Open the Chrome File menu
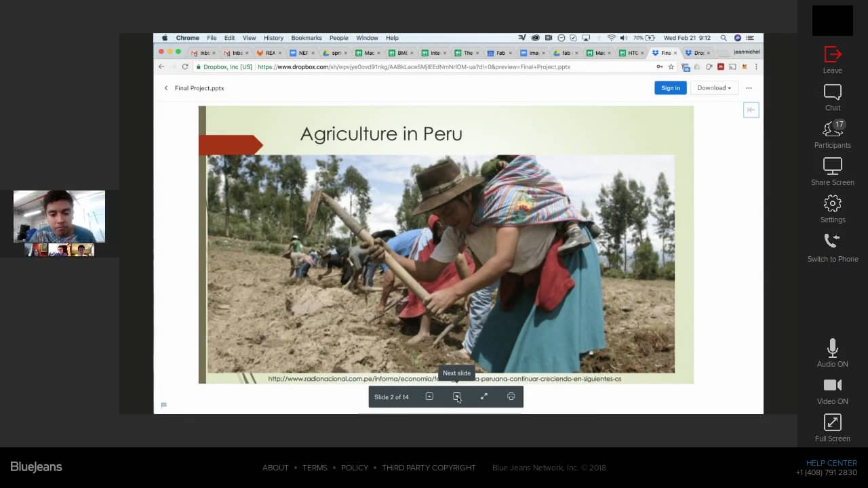868x488 pixels. pos(212,38)
